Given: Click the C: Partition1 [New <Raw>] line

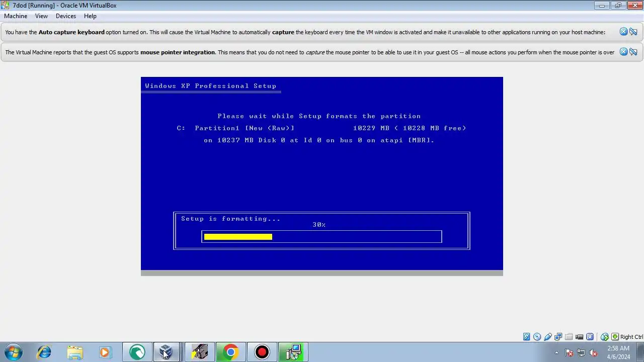Looking at the screenshot, I should (235, 128).
